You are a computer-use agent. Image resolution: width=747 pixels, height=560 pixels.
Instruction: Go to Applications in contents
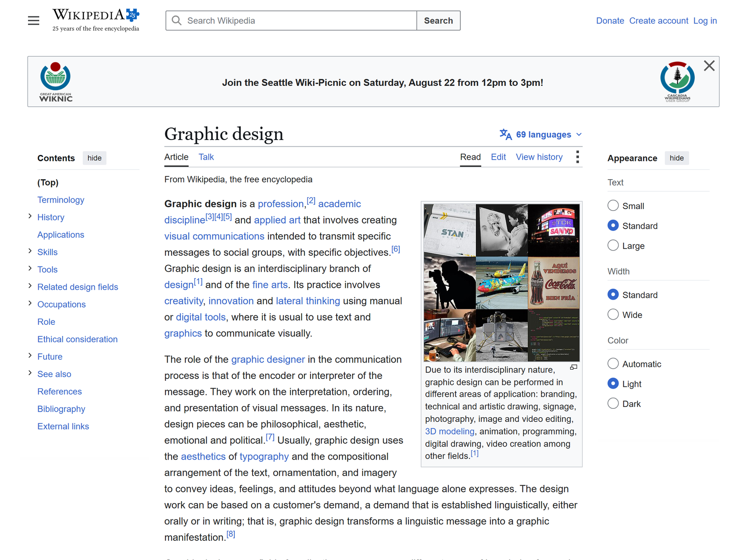(x=61, y=235)
